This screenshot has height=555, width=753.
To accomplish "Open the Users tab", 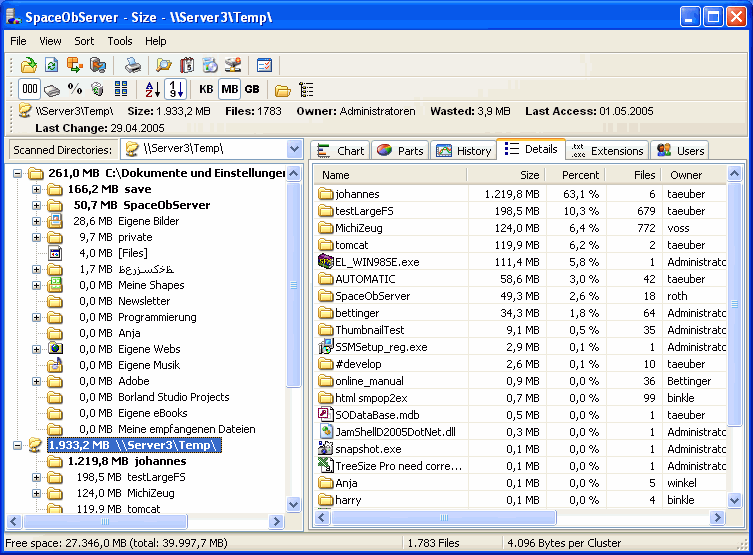I will coord(680,151).
